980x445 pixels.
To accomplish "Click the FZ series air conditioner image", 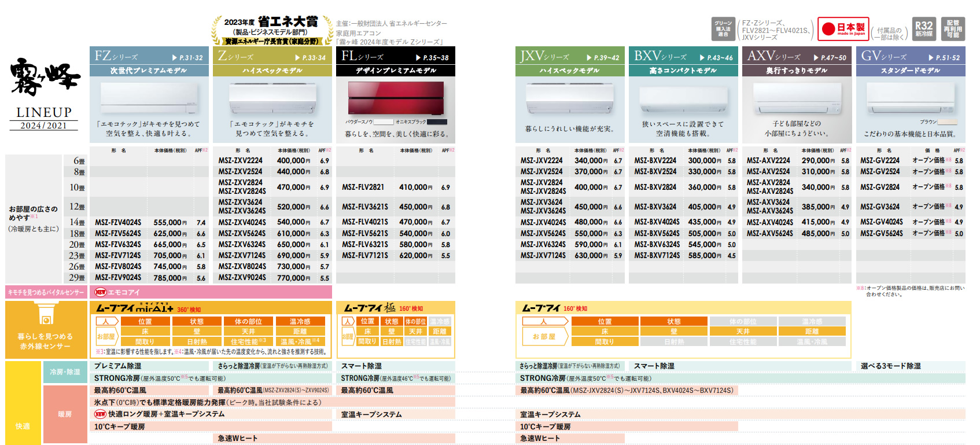I will tap(149, 98).
